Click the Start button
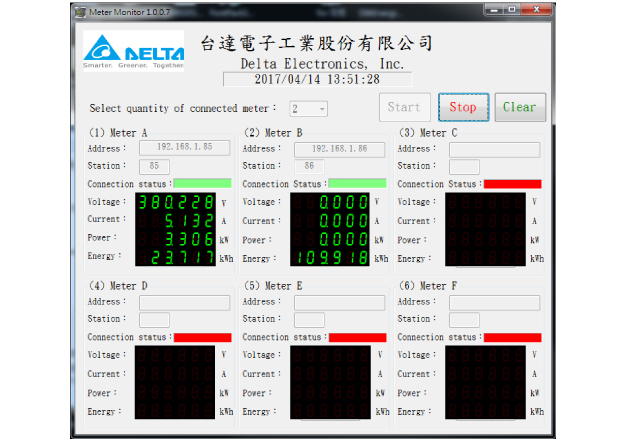 coord(405,107)
